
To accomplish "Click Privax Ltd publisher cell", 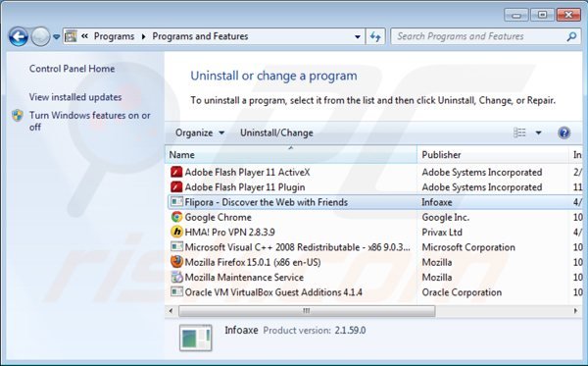I will tap(442, 233).
